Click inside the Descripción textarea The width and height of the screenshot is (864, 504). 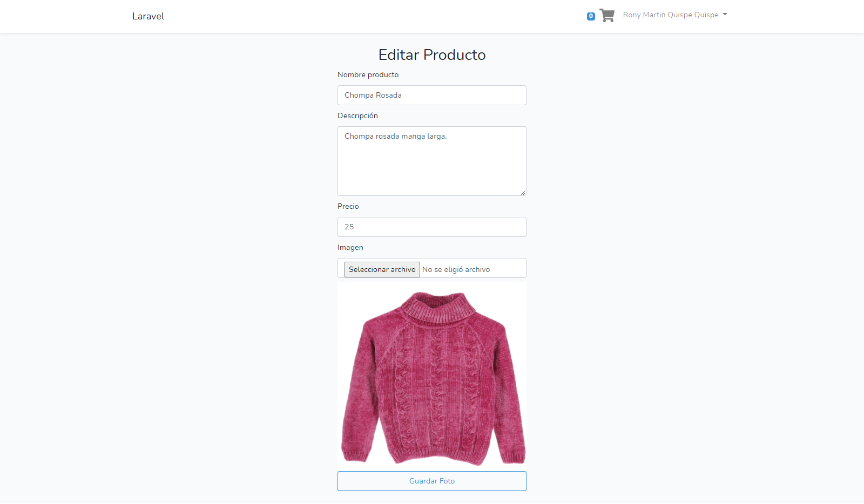point(432,161)
